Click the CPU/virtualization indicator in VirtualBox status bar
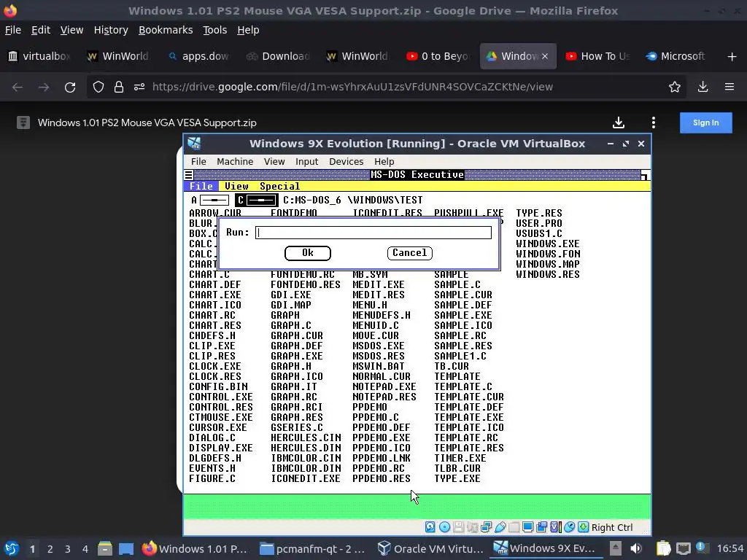 click(x=555, y=526)
